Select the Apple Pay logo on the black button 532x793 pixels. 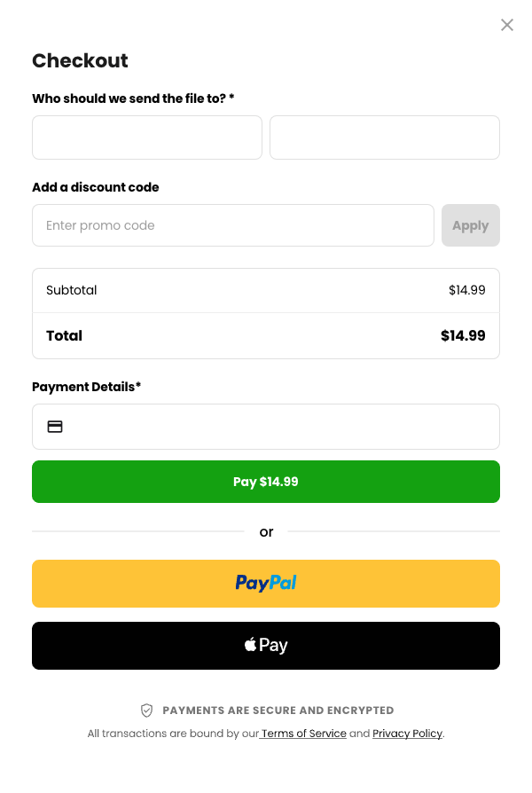265,645
